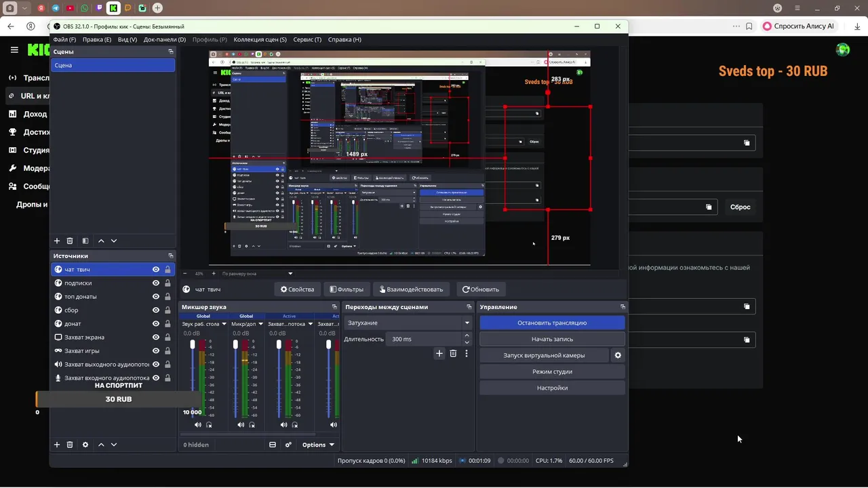Screen dimensions: 868x488
Task: Add a new source with the plus icon
Action: point(57,445)
